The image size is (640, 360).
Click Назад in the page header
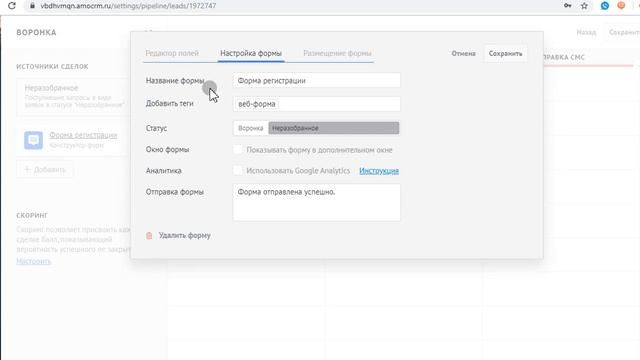(586, 32)
